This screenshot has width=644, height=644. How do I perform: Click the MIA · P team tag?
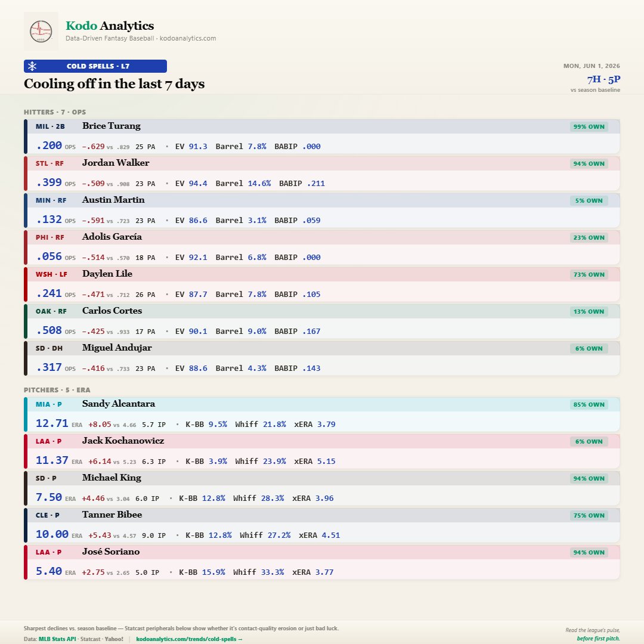[48, 404]
